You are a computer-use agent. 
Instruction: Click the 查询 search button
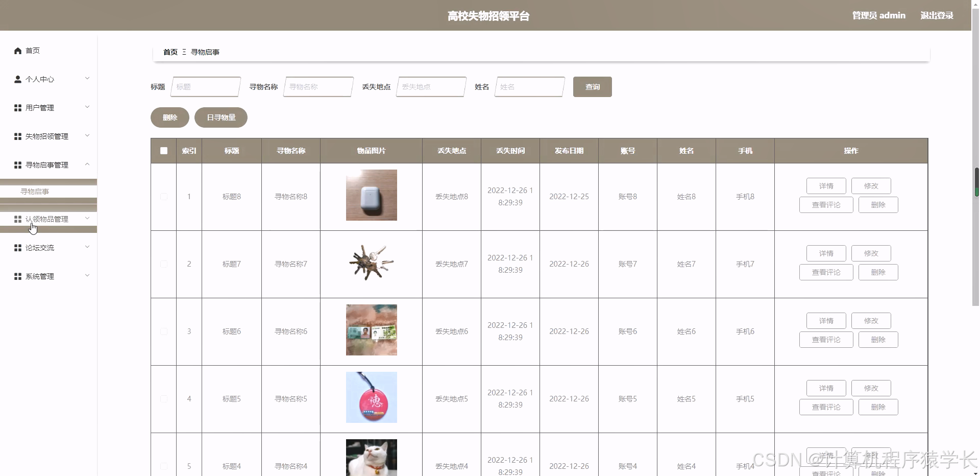pyautogui.click(x=592, y=87)
